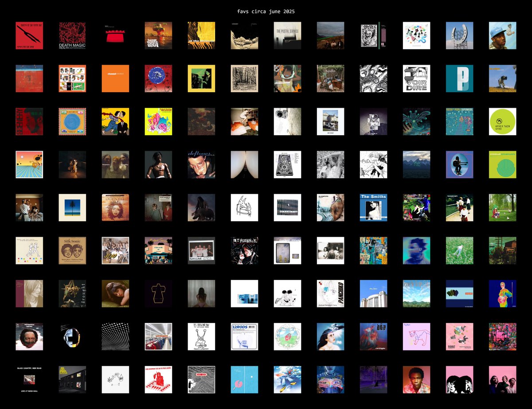Select the white FLCL manga cover
Image resolution: width=532 pixels, height=409 pixels.
[373, 164]
